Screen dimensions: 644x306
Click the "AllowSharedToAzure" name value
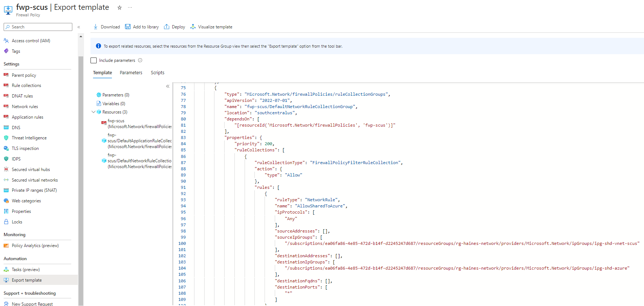(320, 206)
